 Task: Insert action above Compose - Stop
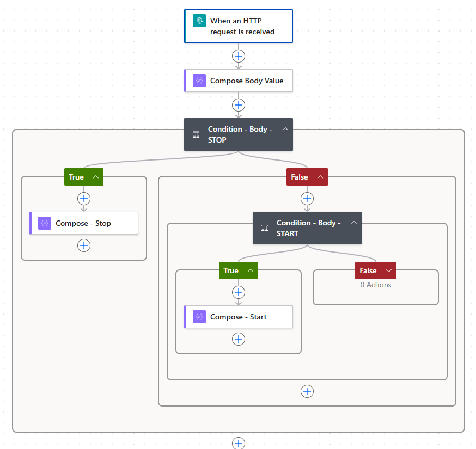pyautogui.click(x=84, y=199)
